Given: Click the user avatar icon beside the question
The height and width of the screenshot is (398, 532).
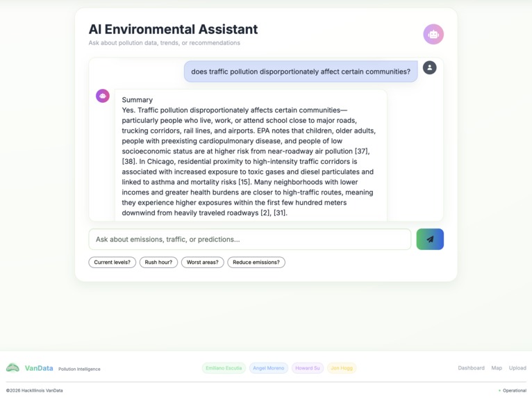Looking at the screenshot, I should click(429, 67).
